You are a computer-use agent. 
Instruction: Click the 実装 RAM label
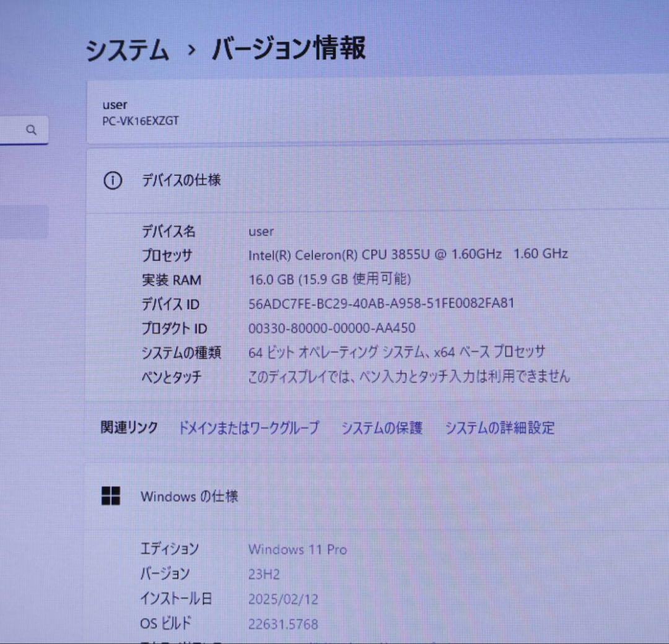tap(172, 280)
